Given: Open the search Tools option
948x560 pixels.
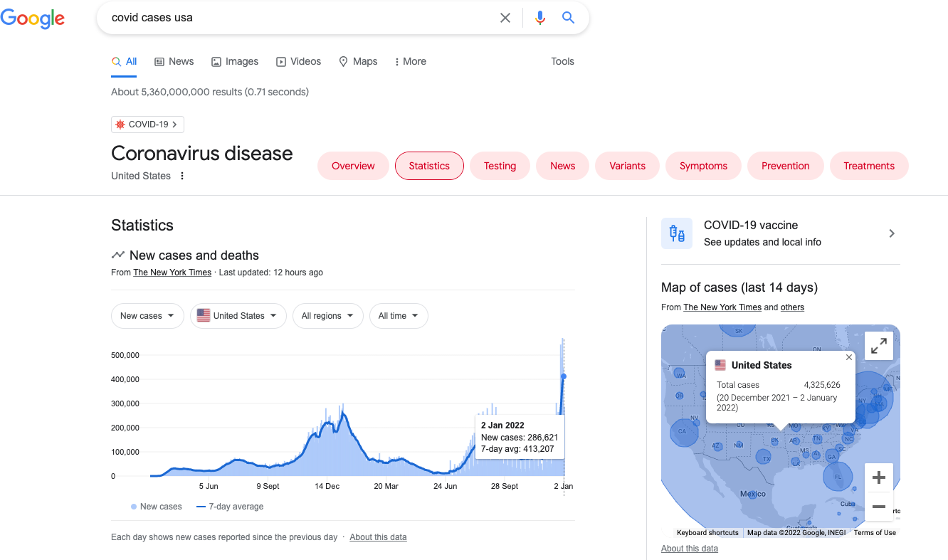Looking at the screenshot, I should click(x=562, y=62).
